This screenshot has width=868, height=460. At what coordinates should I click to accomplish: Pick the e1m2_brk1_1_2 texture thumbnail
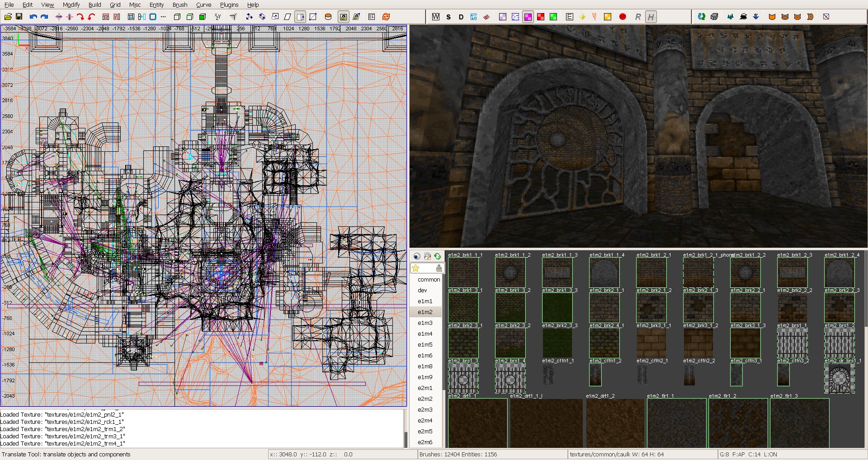tap(510, 272)
